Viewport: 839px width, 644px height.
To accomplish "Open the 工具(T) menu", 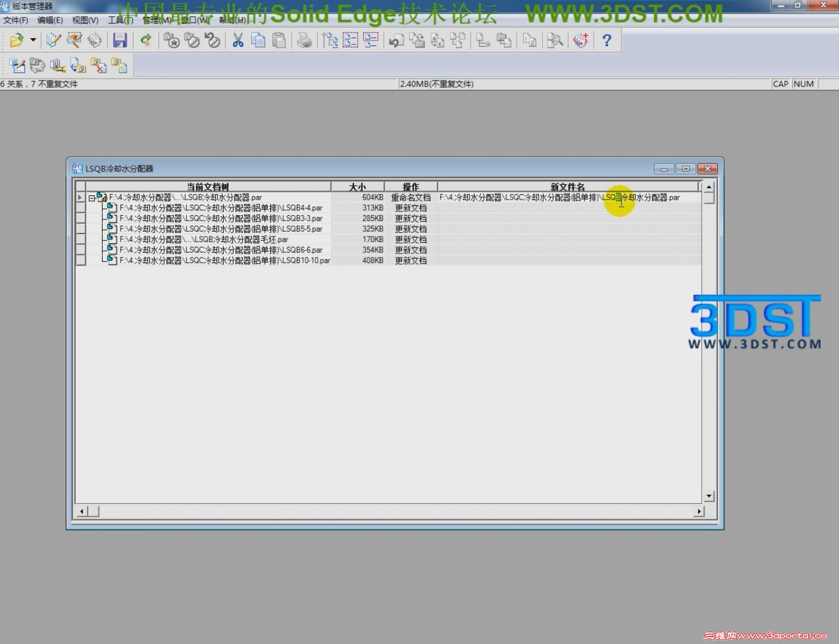I will [120, 20].
